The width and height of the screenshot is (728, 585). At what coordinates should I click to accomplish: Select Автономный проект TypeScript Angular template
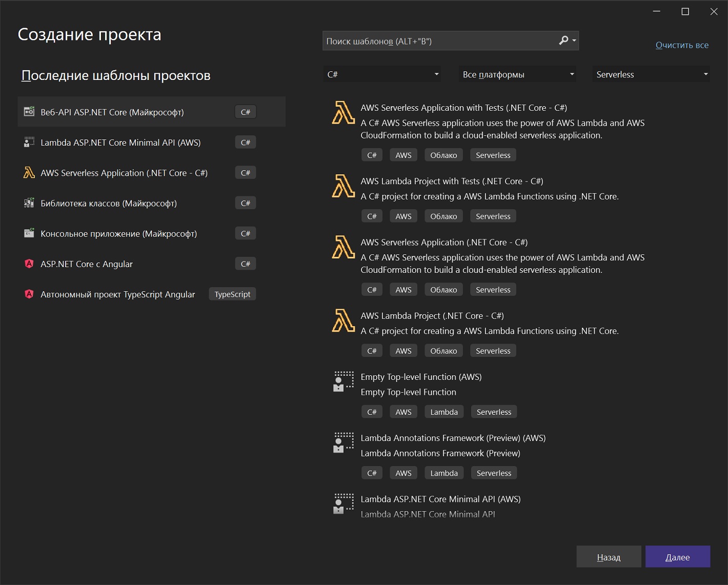point(151,294)
